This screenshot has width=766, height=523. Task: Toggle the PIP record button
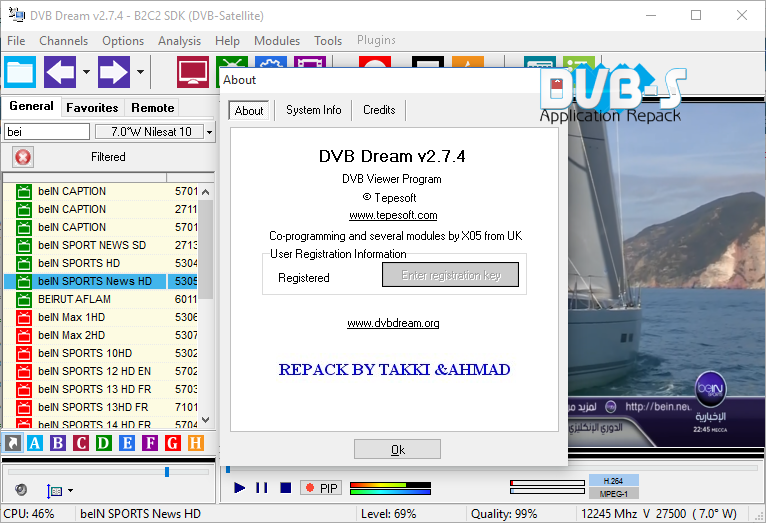321,488
